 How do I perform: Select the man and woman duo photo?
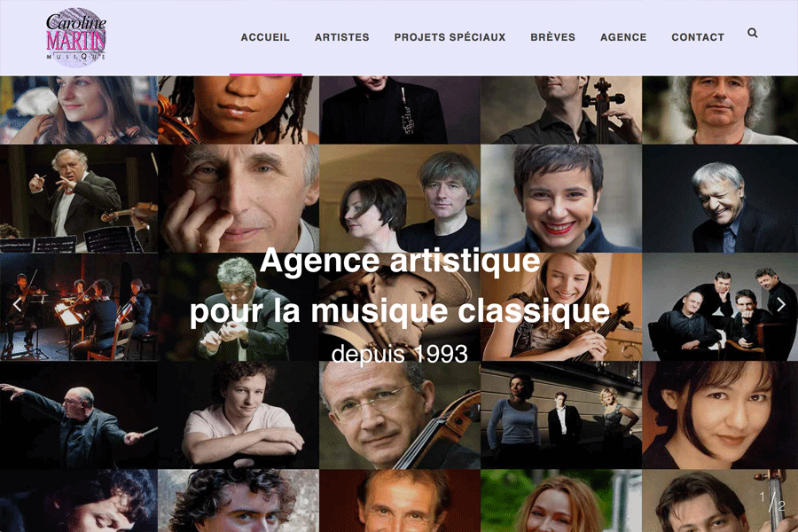400,199
